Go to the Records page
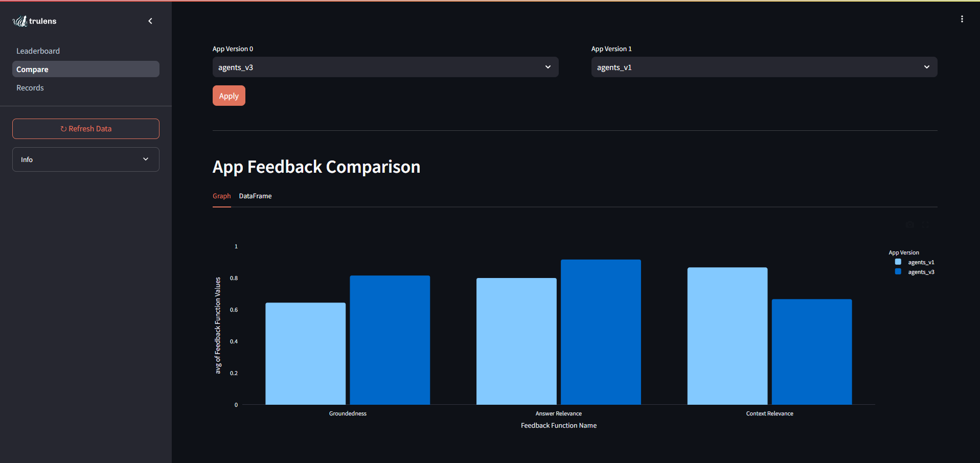Viewport: 980px width, 463px height. tap(86, 88)
